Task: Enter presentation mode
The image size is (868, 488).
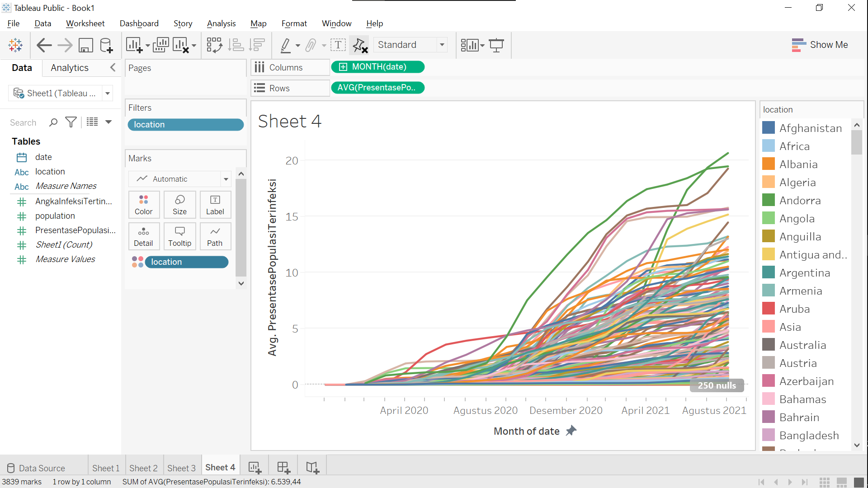Action: [x=496, y=45]
